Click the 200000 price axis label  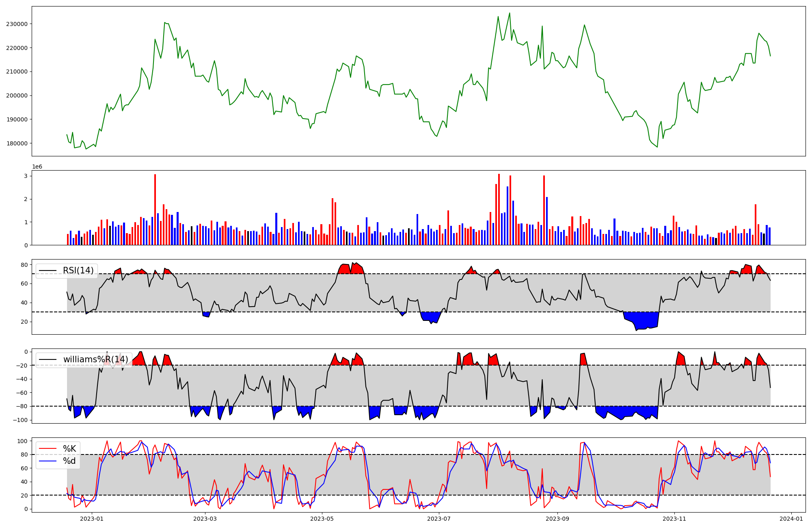coord(17,95)
